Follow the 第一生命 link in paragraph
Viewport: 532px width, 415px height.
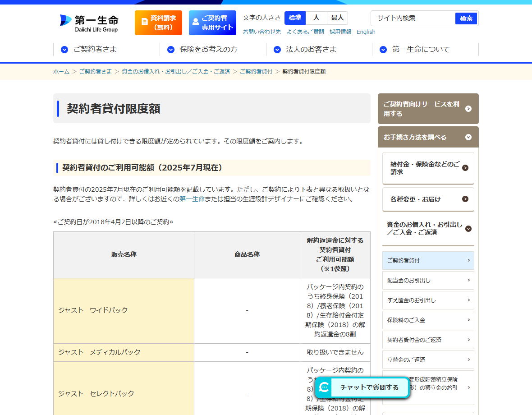192,199
